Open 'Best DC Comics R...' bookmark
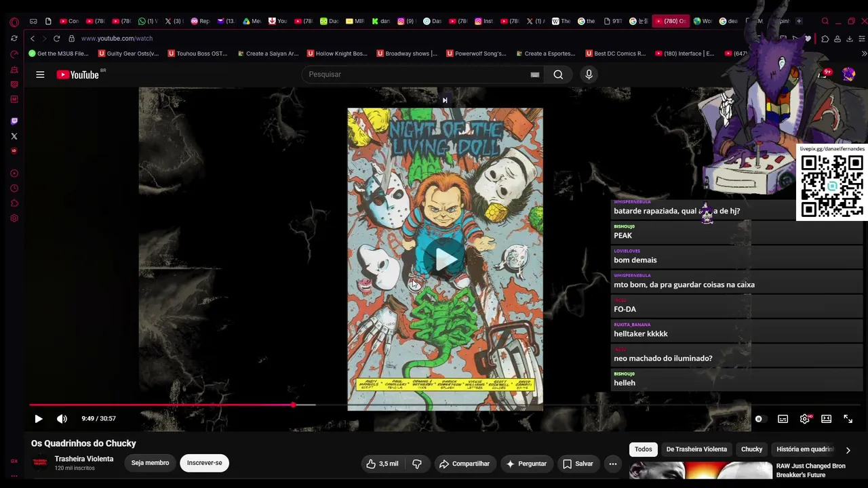This screenshot has height=488, width=868. pos(615,54)
